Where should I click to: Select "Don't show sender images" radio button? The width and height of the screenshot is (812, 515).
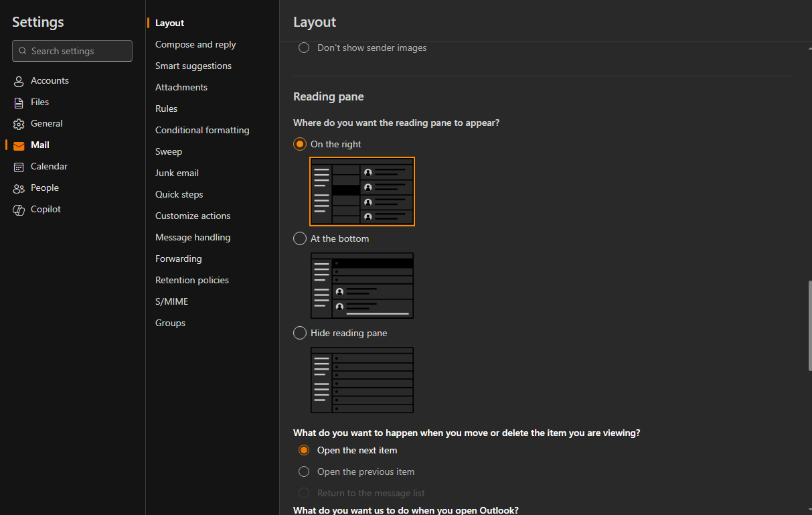304,48
